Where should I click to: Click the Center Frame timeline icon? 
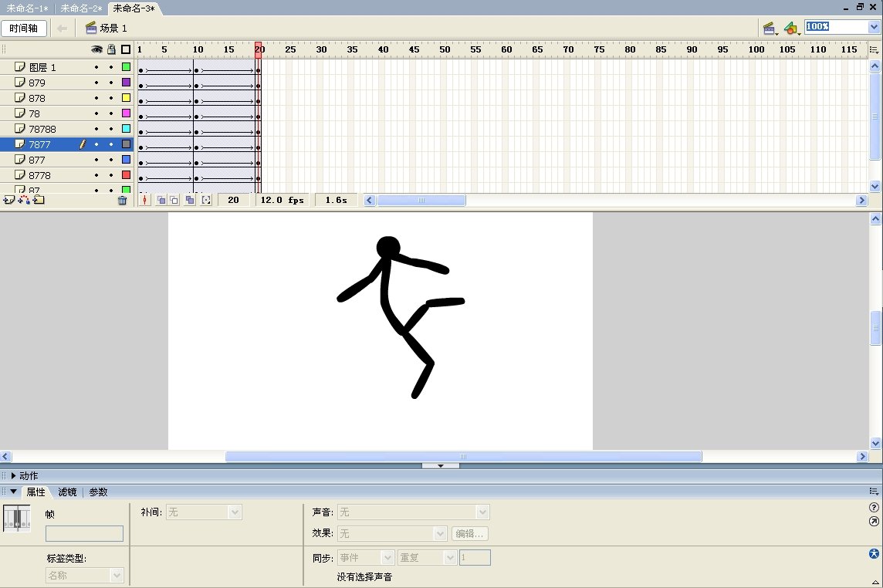coord(145,201)
